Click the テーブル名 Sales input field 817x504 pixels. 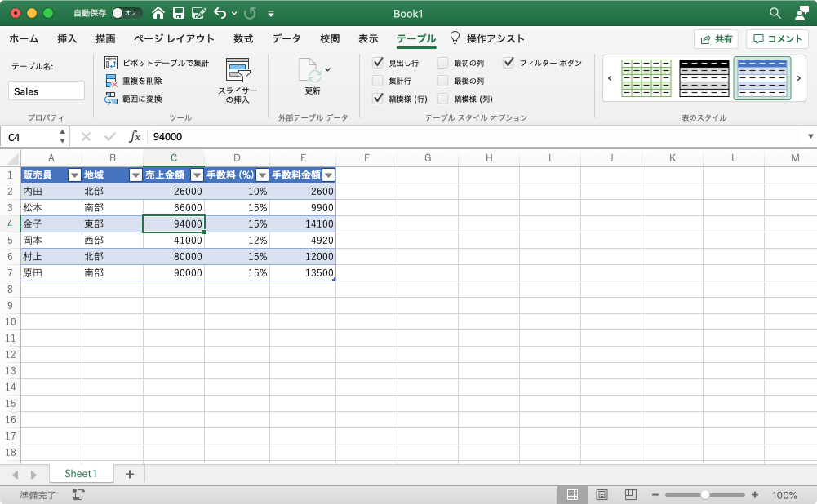coord(47,91)
